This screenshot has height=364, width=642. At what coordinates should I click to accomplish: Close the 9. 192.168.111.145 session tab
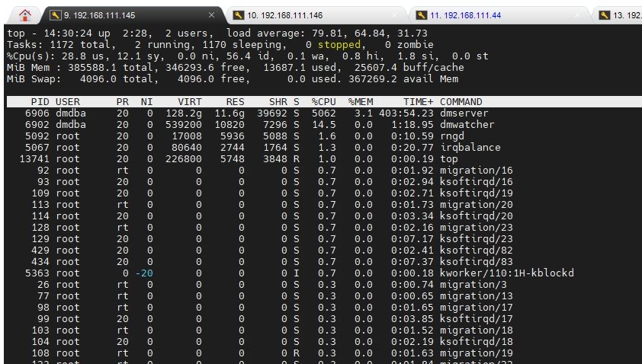[211, 15]
